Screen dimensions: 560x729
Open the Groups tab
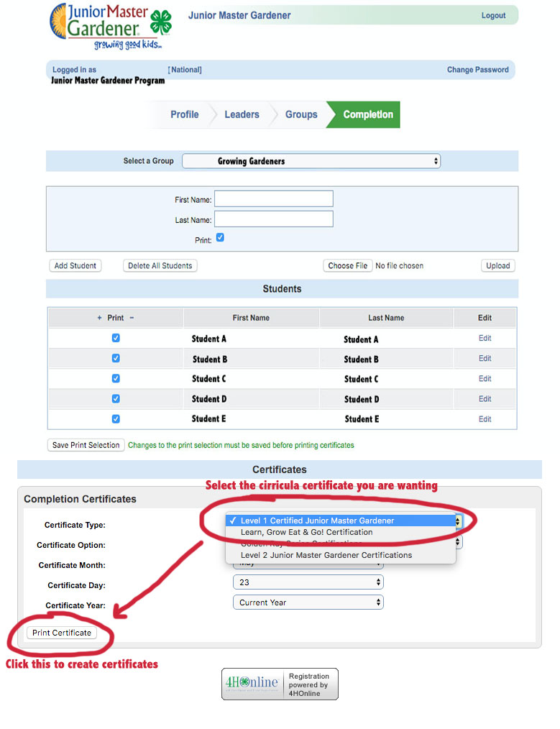(300, 114)
